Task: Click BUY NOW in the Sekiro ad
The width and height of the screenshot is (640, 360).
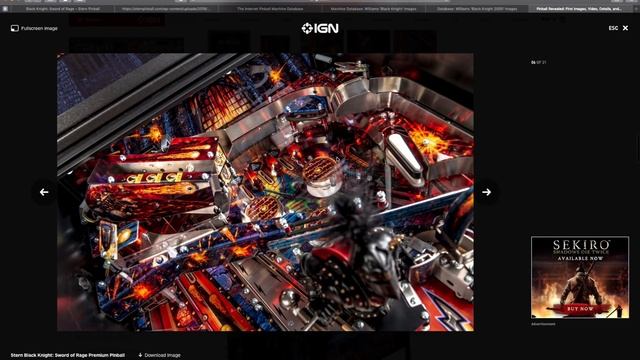Action: [580, 309]
